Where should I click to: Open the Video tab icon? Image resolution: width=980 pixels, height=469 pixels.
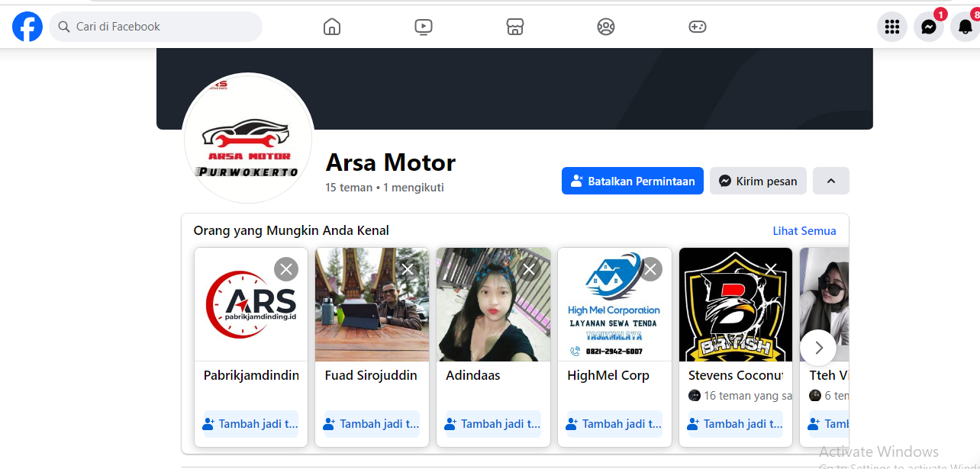point(424,27)
